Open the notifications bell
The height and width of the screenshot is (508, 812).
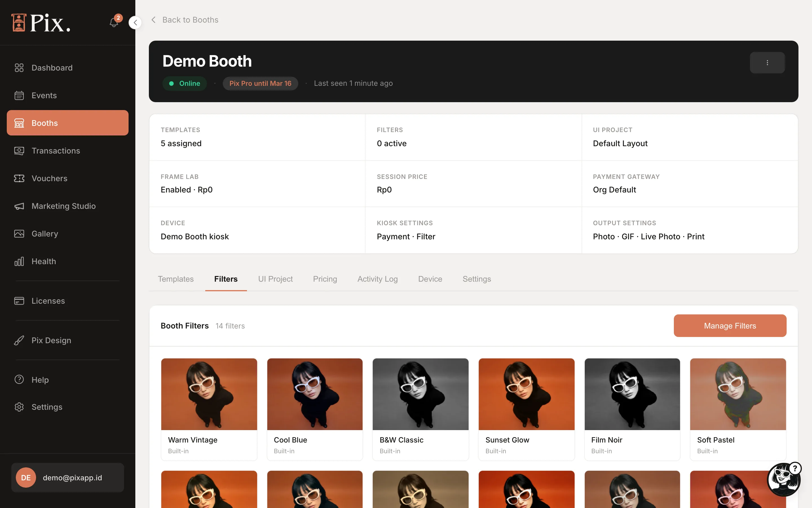click(114, 22)
